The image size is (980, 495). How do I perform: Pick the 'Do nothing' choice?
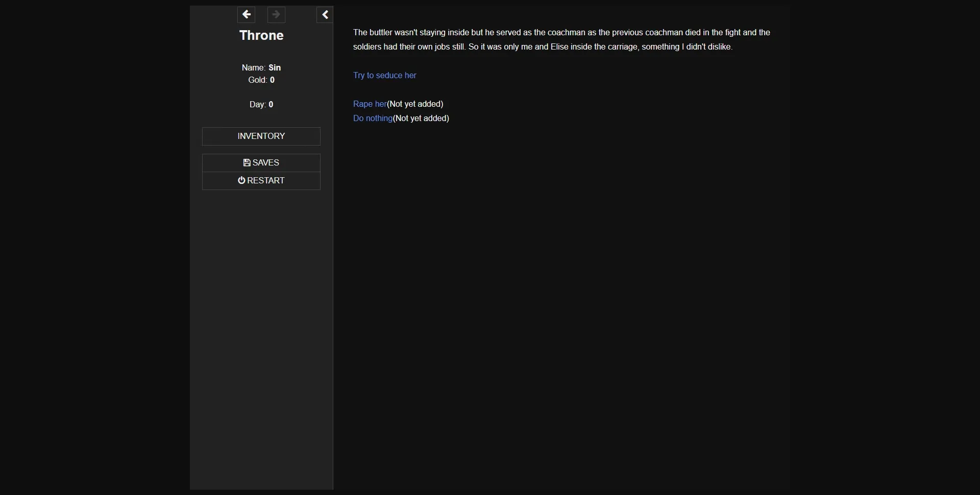(373, 118)
